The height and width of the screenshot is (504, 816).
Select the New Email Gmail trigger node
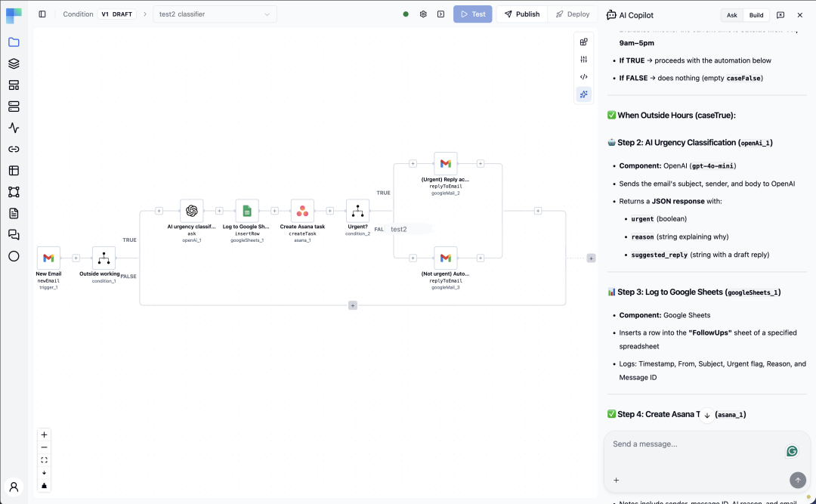pyautogui.click(x=48, y=258)
